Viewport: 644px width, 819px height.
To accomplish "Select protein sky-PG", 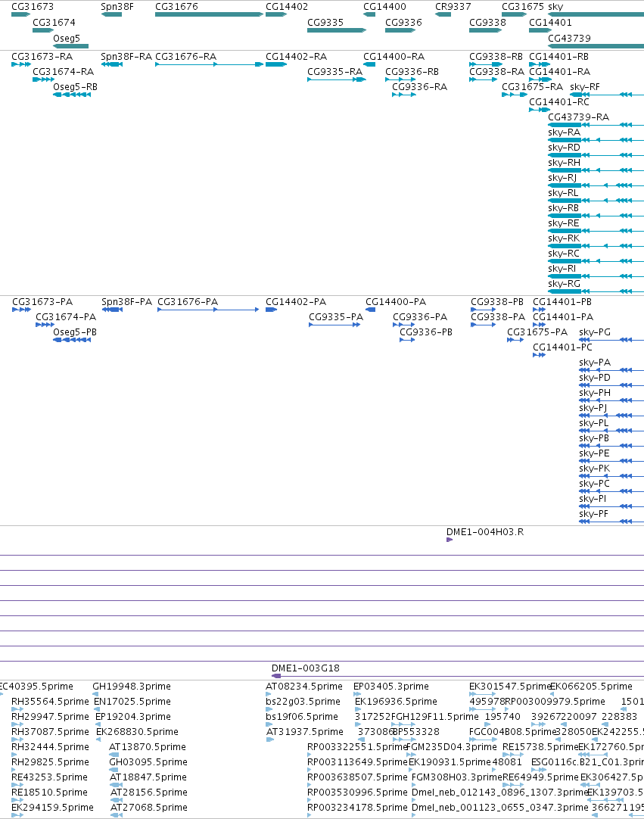I will pos(595,332).
